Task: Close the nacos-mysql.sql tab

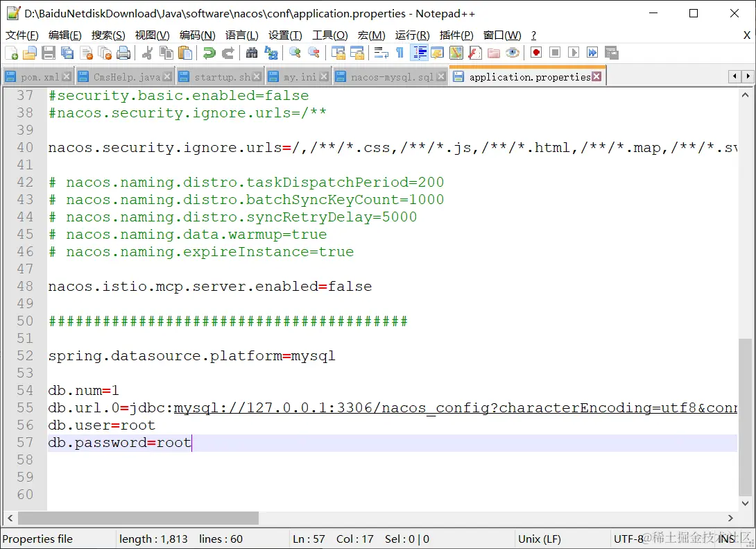Action: 440,77
